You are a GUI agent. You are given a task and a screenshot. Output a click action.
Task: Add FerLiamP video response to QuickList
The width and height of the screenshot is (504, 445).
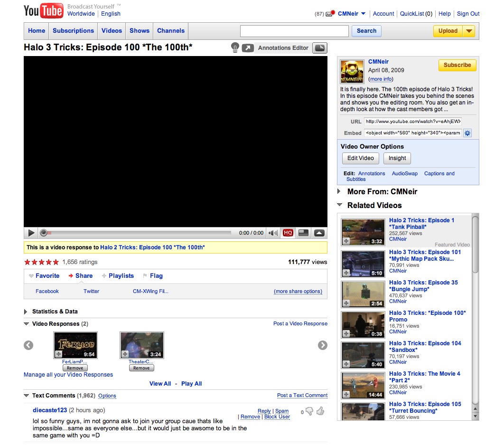pyautogui.click(x=58, y=354)
